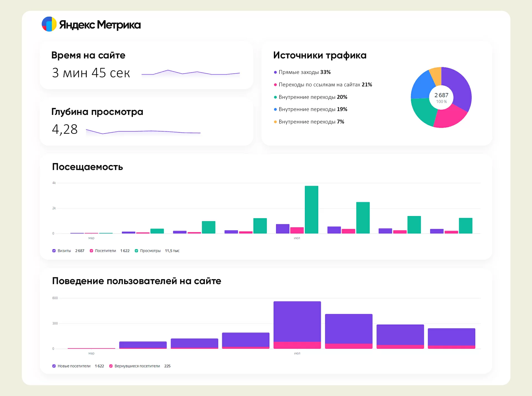The image size is (532, 396).
Task: Click the purple donut chart segment
Action: [459, 87]
